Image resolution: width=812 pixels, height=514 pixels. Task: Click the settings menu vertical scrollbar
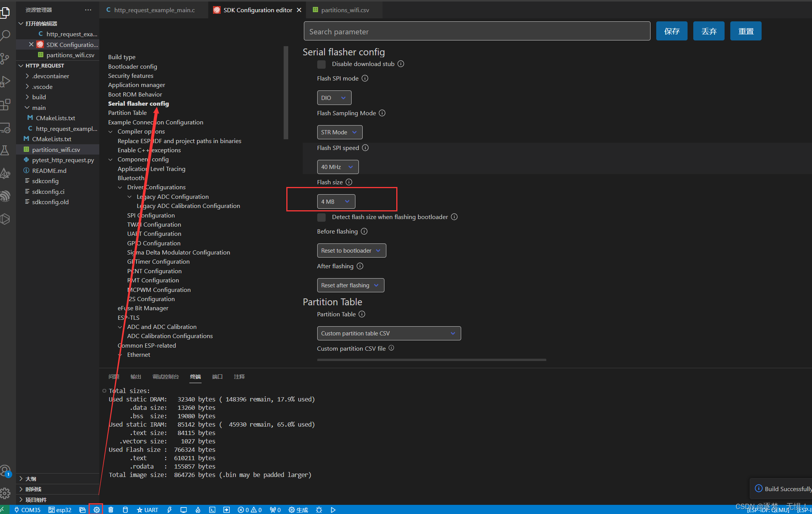[286, 93]
